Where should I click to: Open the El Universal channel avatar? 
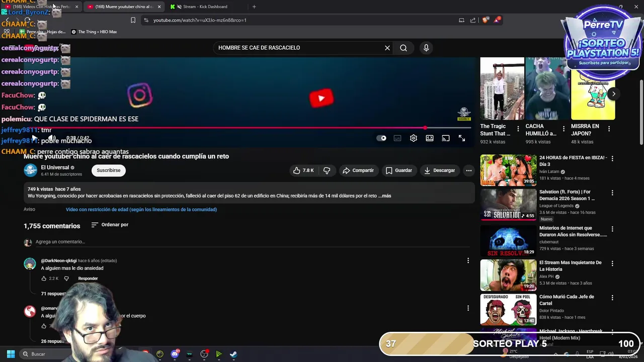pyautogui.click(x=31, y=170)
